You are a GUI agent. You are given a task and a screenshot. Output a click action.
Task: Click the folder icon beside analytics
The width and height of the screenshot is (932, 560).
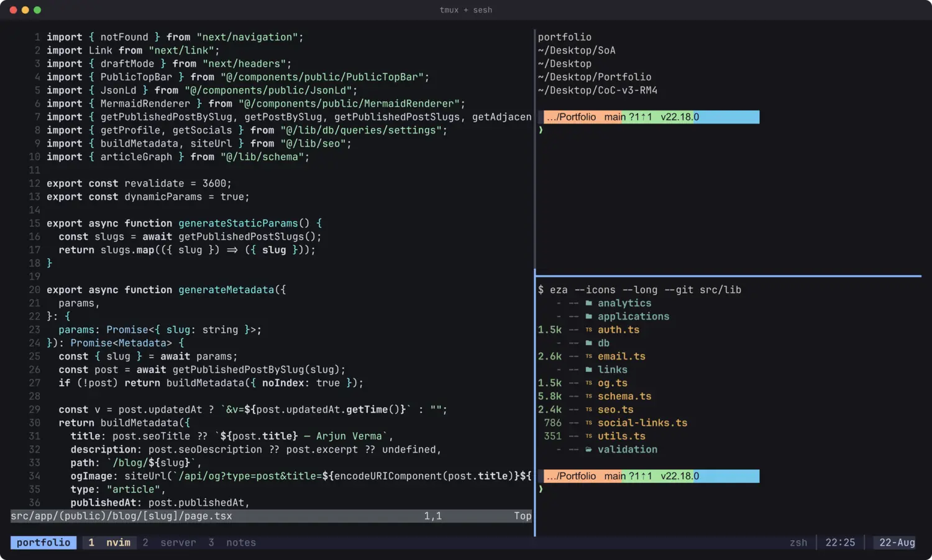click(588, 303)
